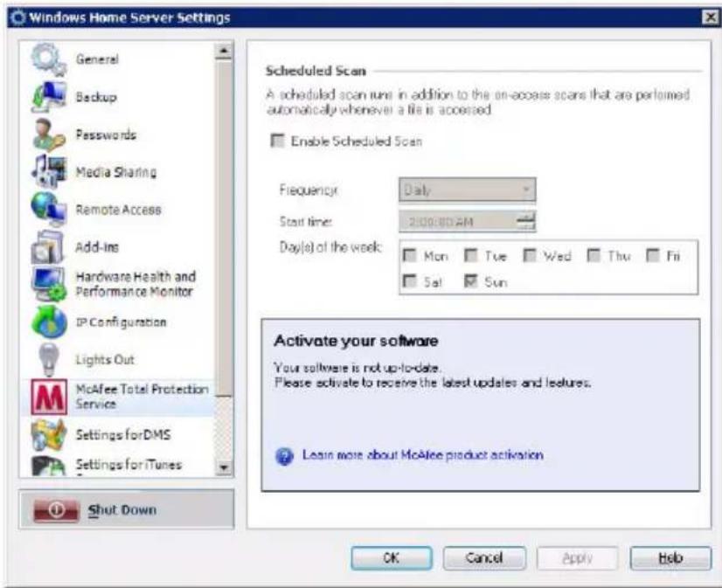This screenshot has height=588, width=722.
Task: Open Learn more about McAfee product activation
Action: coord(423,455)
